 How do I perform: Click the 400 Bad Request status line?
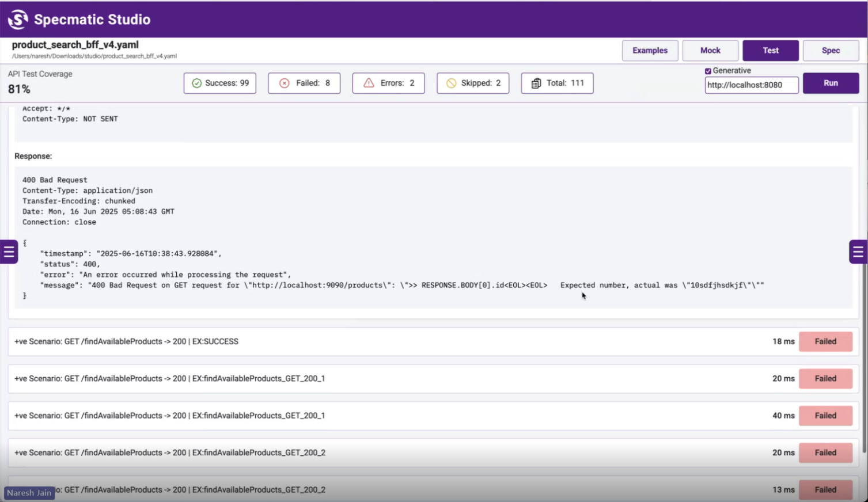coord(55,180)
